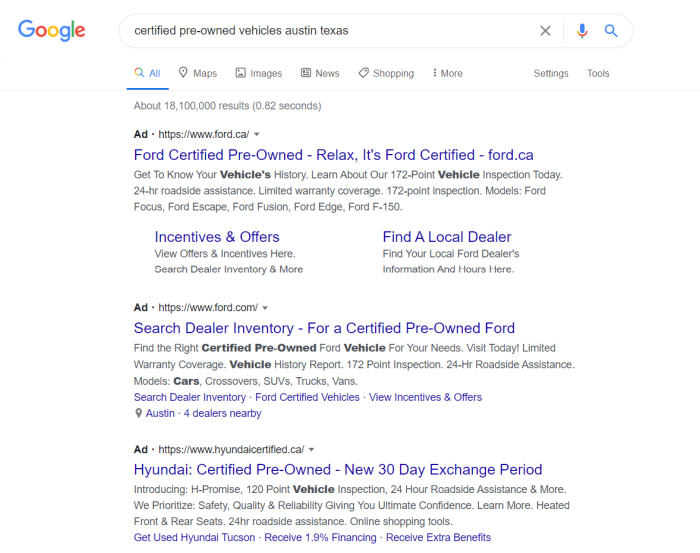Click the small Search Dealer Inventory sitelink
The image size is (700, 553).
click(190, 397)
